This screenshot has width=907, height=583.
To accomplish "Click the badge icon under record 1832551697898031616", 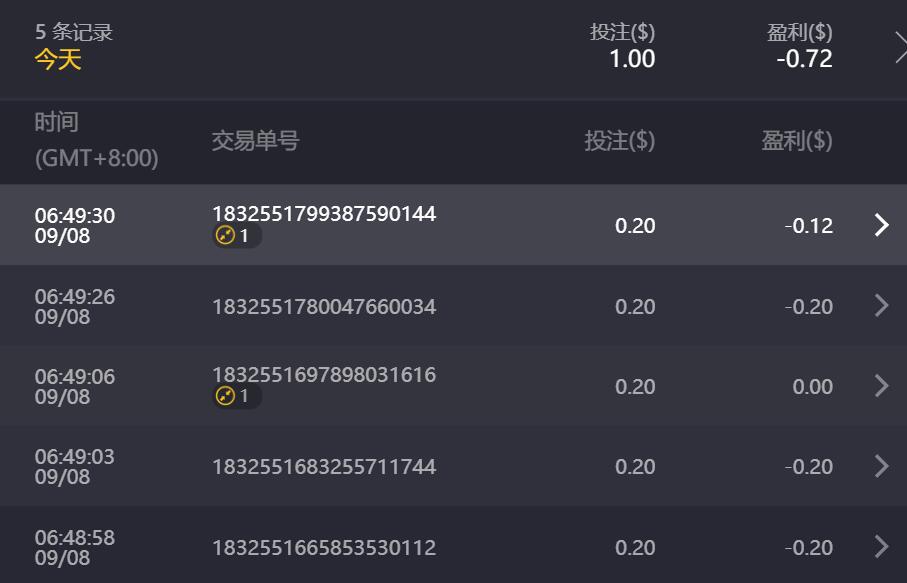I will tap(236, 397).
